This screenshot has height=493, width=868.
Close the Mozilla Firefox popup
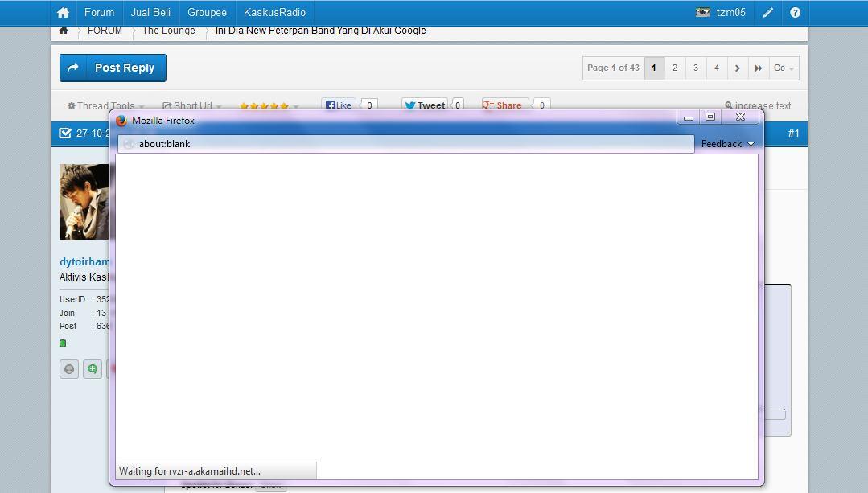pos(740,117)
